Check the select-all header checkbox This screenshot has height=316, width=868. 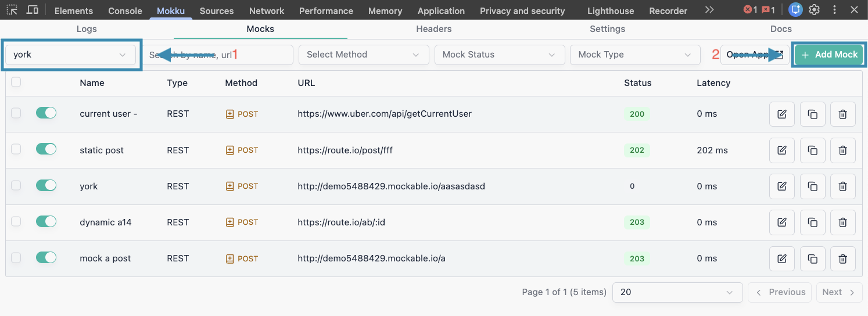tap(16, 82)
